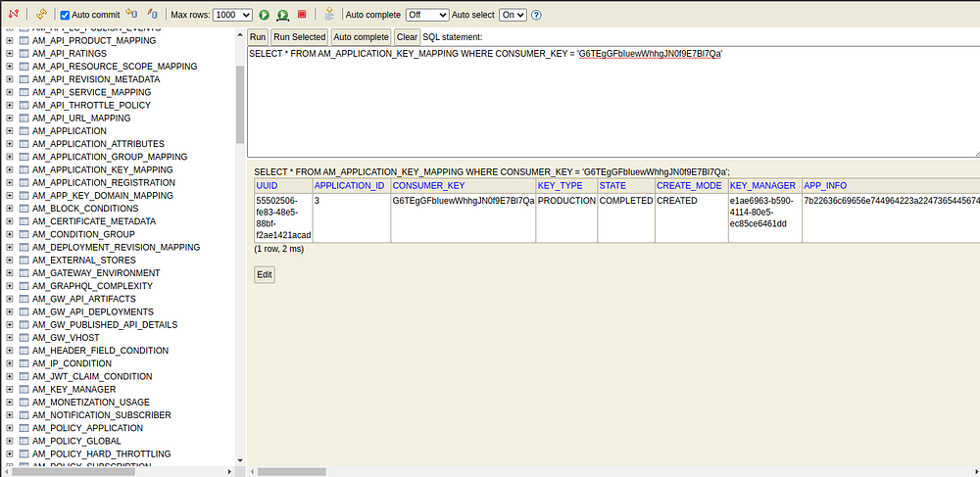The width and height of the screenshot is (980, 477).
Task: Select AM_DEPLOYMENT_REVISION_MAPPING in the tree
Action: [x=117, y=247]
